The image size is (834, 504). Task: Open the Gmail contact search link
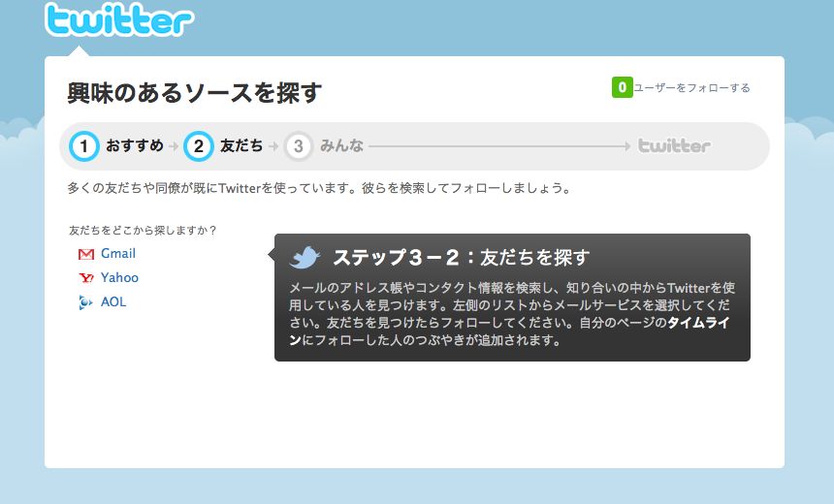point(118,254)
